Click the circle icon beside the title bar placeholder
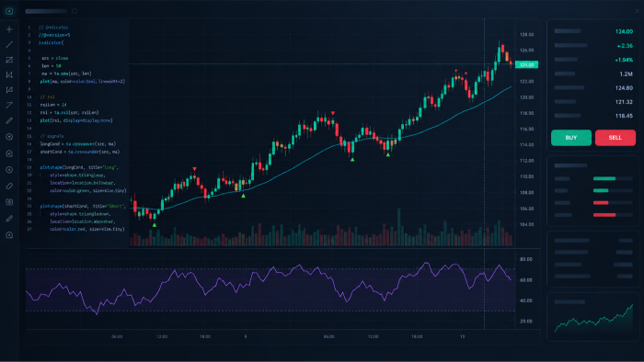 click(75, 11)
